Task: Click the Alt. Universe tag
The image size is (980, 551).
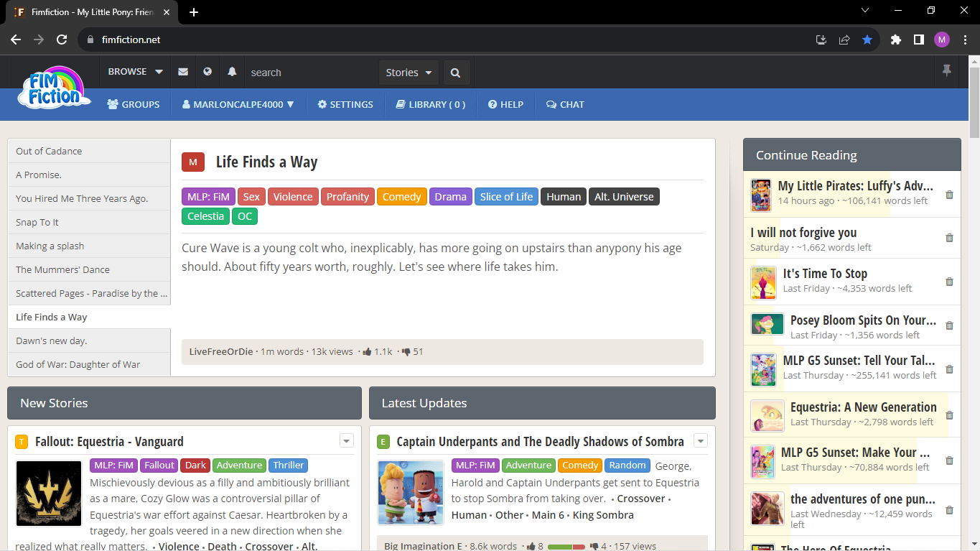Action: (x=624, y=197)
